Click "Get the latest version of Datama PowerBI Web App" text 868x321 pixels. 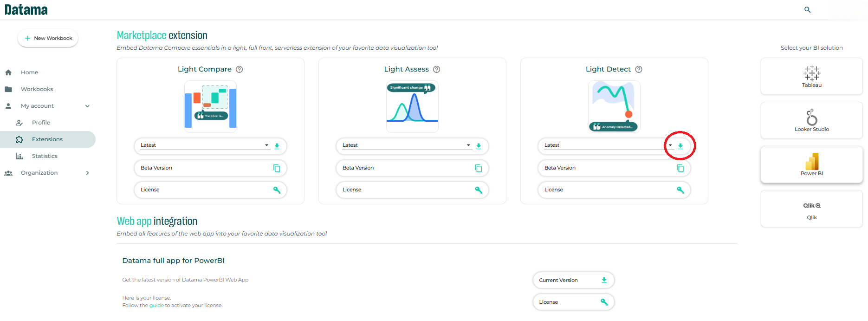185,280
